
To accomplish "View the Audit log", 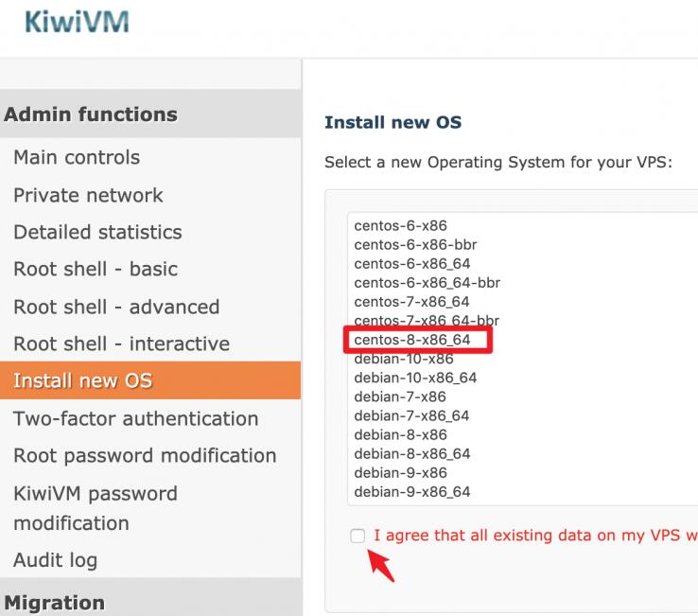I will [x=55, y=560].
